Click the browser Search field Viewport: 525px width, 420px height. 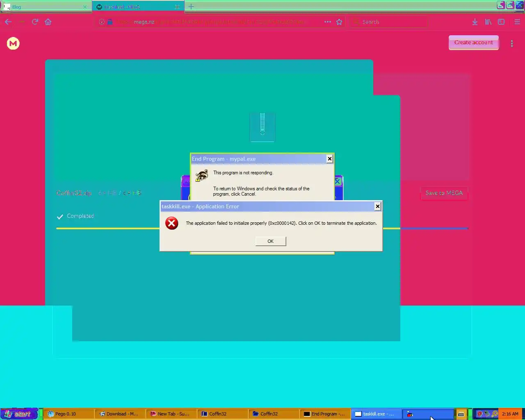click(x=389, y=22)
